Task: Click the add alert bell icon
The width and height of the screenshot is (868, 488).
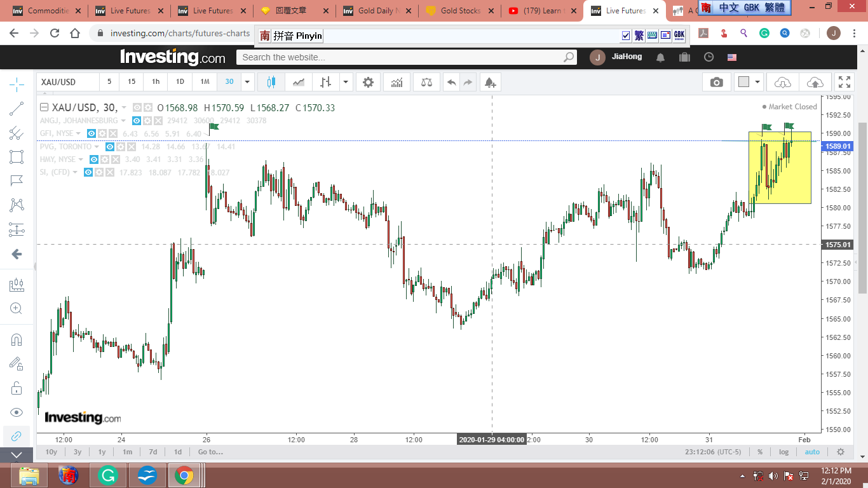Action: click(x=489, y=82)
